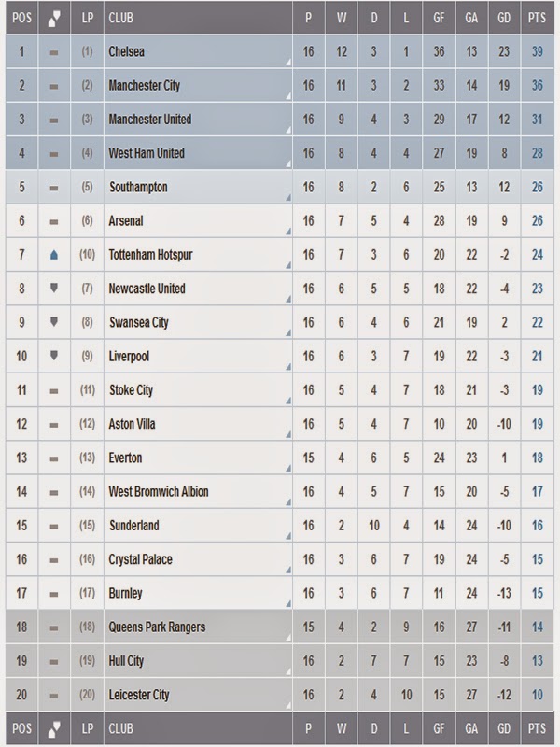Click Tottenham Hotspur's upward movement arrow
560x747 pixels.
point(54,255)
